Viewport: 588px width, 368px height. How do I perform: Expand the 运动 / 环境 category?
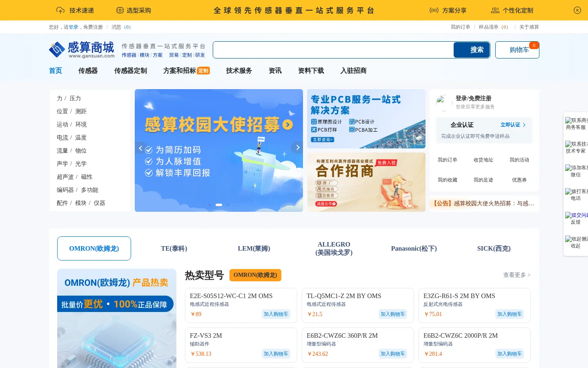tap(72, 124)
